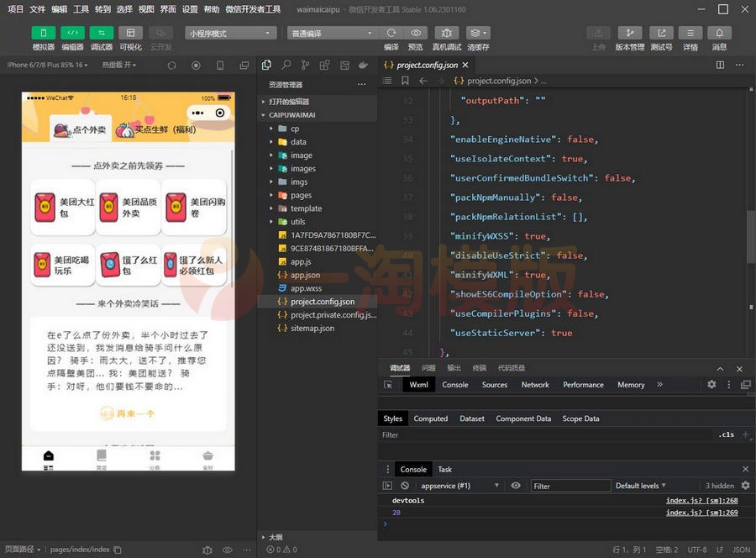Open explorer more options ellipsis

(x=361, y=84)
